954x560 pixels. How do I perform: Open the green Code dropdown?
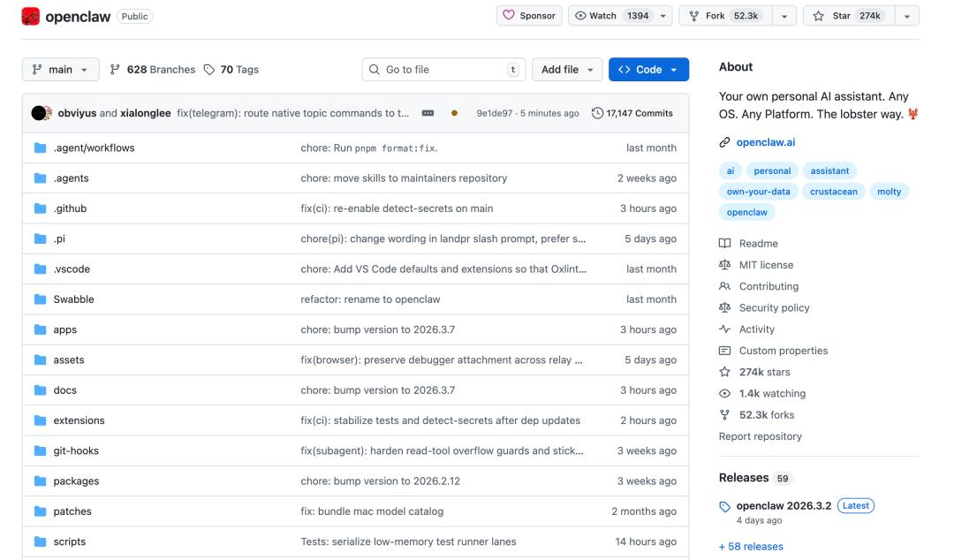[x=648, y=70]
